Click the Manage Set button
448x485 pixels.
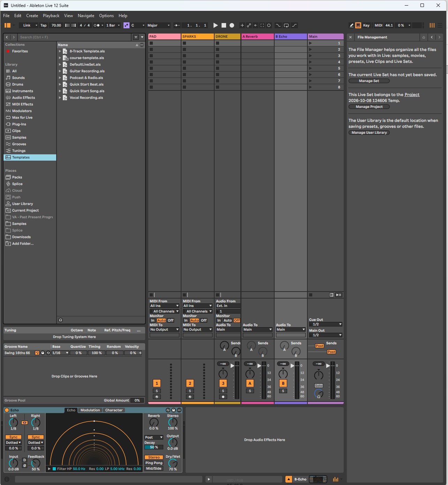(369, 81)
